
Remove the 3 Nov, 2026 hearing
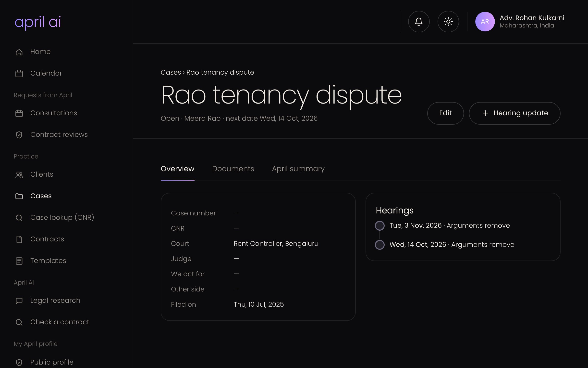[497, 225]
